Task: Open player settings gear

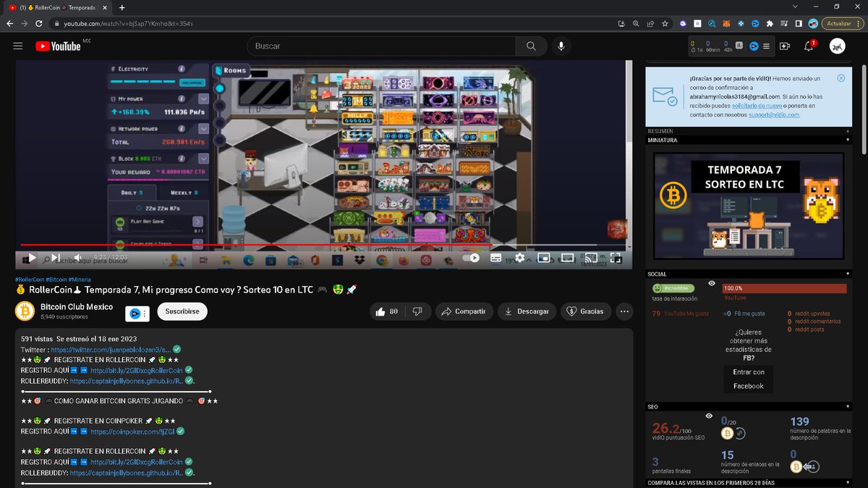Action: (x=519, y=258)
